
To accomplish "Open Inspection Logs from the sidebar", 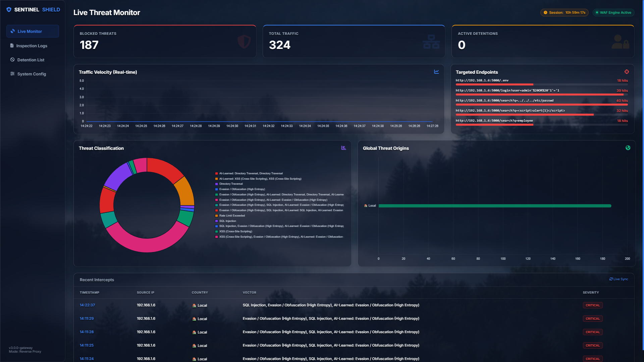I will tap(32, 46).
